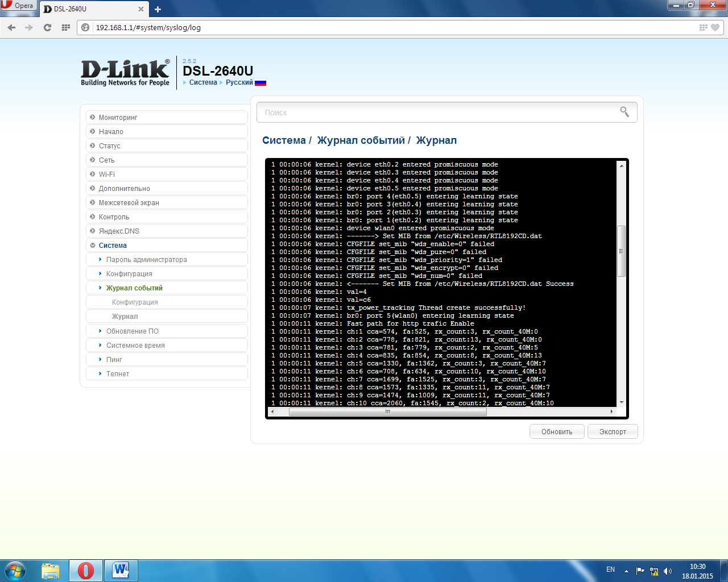
Task: Click the volume speaker tray icon
Action: pyautogui.click(x=668, y=571)
